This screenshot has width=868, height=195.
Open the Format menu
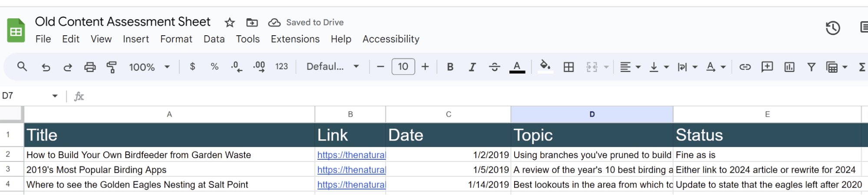pos(176,39)
